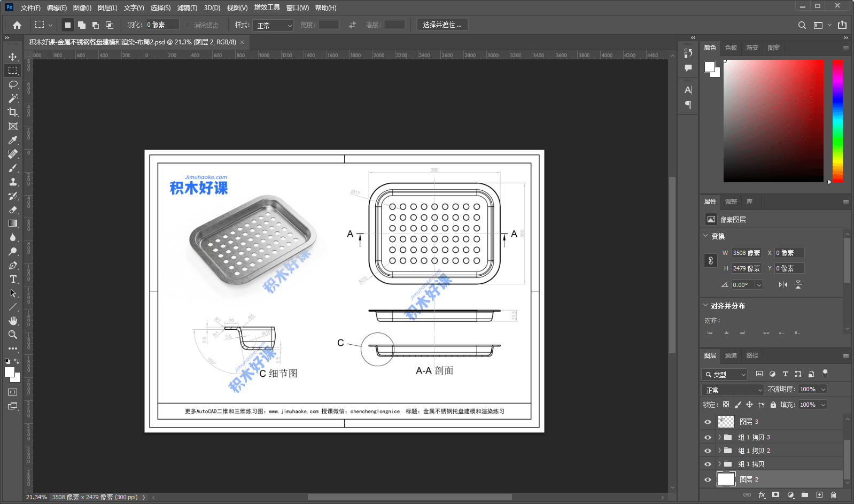854x504 pixels.
Task: Select the Lasso tool
Action: point(13,84)
